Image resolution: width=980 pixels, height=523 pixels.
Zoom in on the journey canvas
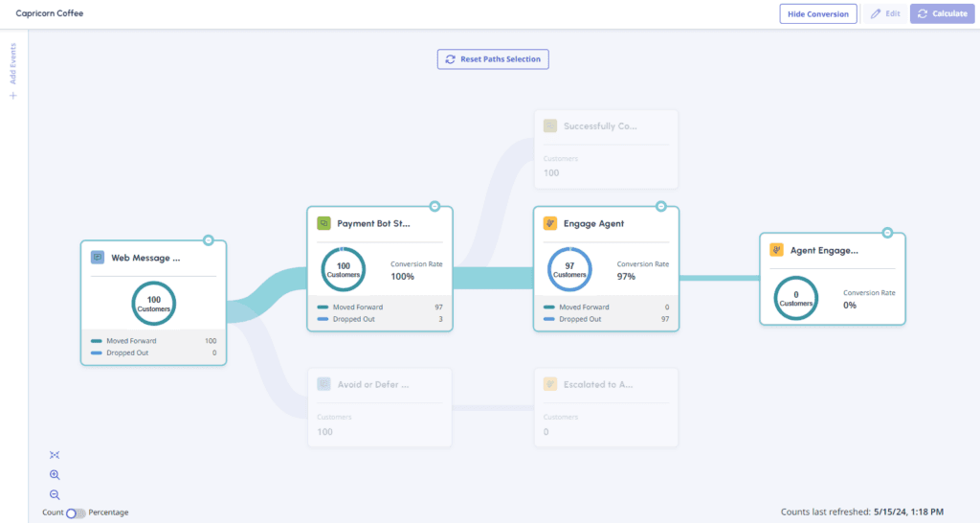55,475
